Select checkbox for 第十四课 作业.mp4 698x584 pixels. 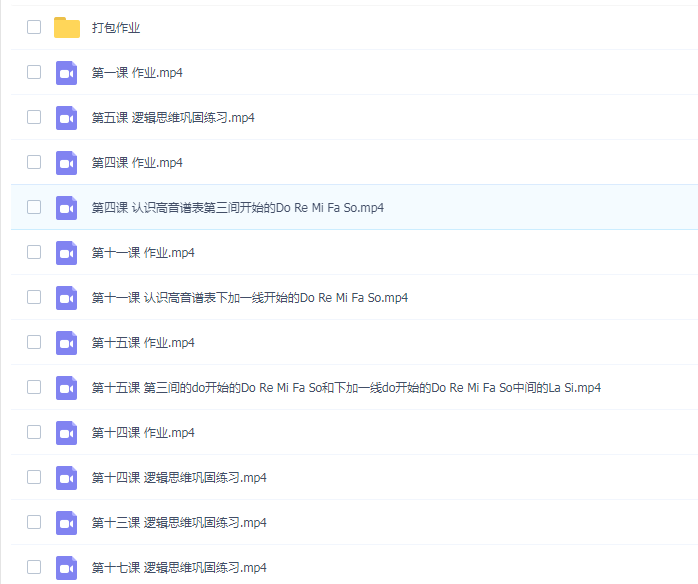click(34, 431)
